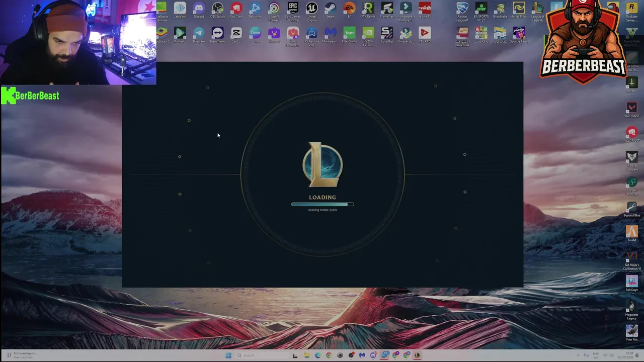
Task: Open taskbar clock and date
Action: pos(625,355)
